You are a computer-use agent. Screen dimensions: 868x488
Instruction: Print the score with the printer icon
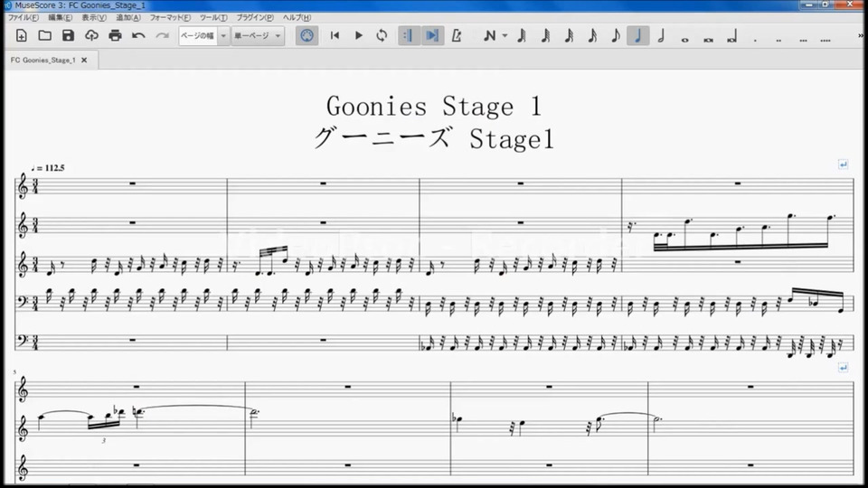(115, 36)
